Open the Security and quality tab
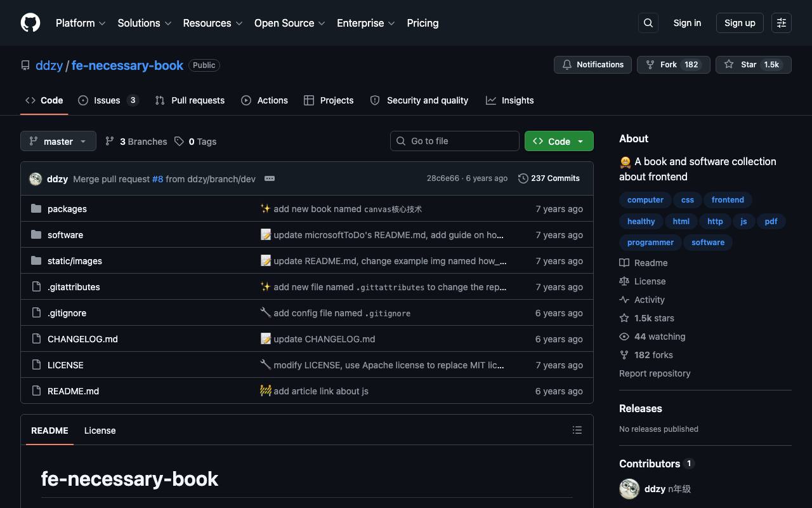 [419, 100]
